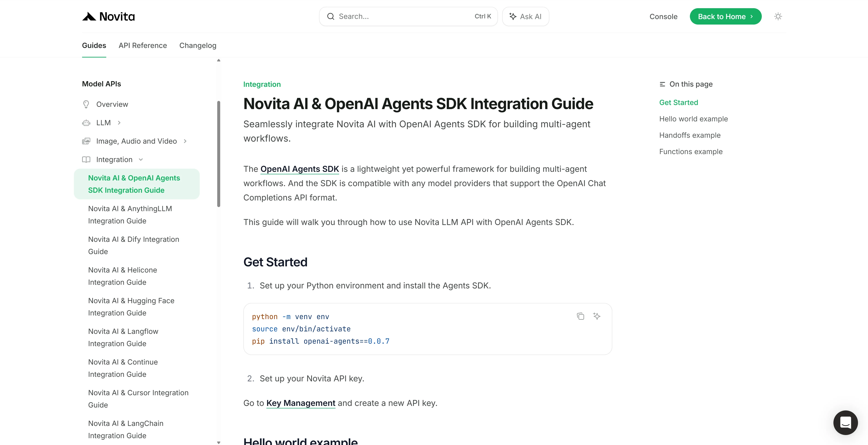Click the On this page list icon
The image size is (868, 445).
coord(662,84)
